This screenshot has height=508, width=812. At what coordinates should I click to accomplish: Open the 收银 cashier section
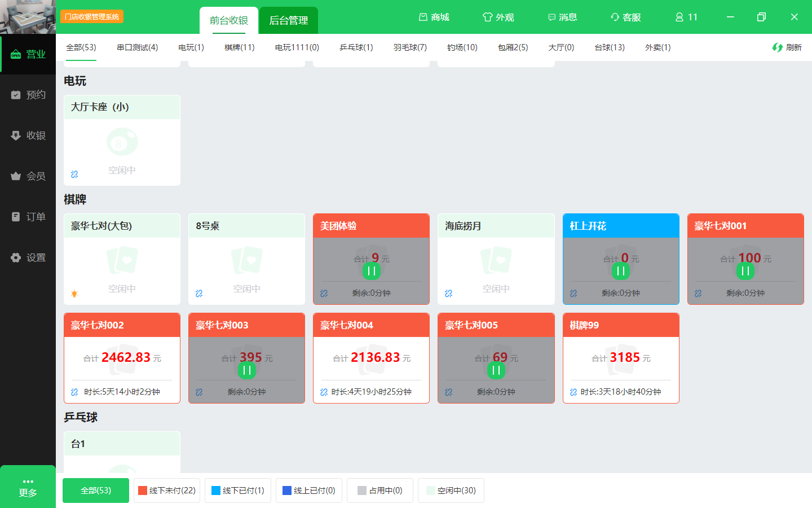28,135
